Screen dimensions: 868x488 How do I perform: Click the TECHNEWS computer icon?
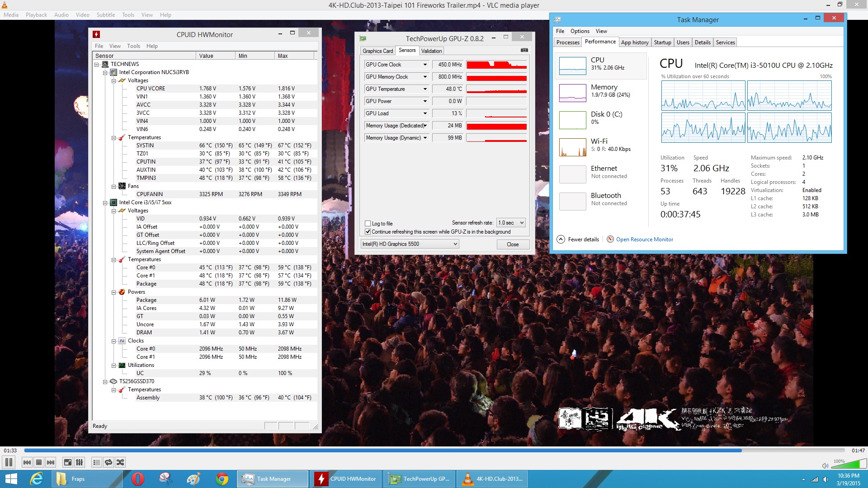click(105, 64)
